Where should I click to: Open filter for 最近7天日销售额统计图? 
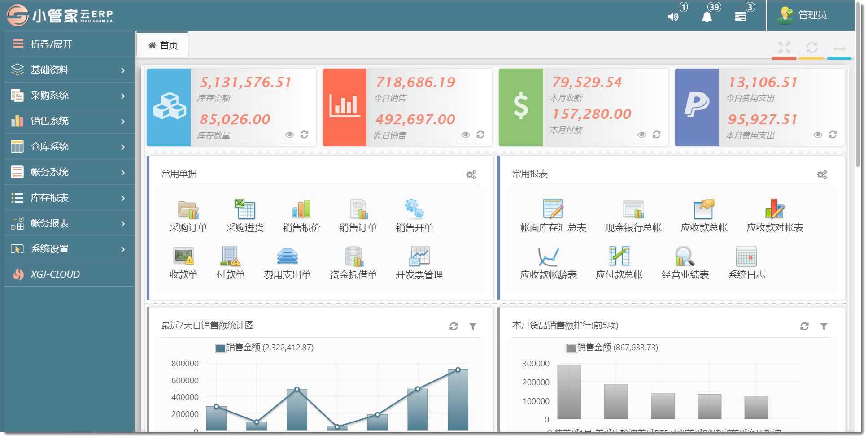tap(473, 326)
